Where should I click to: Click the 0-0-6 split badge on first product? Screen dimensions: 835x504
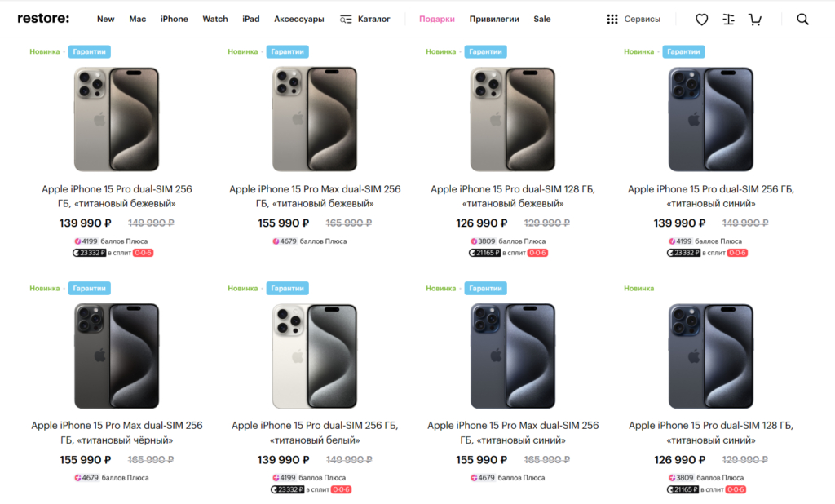coord(143,253)
